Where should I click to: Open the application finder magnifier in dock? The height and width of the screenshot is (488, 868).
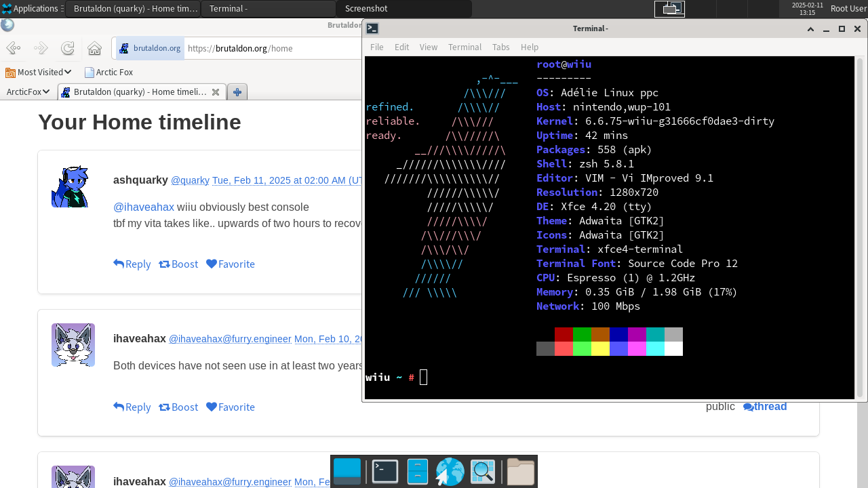[483, 472]
